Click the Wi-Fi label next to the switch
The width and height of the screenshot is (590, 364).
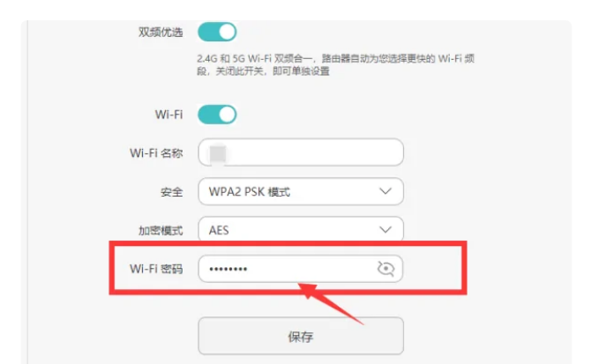[x=168, y=115]
